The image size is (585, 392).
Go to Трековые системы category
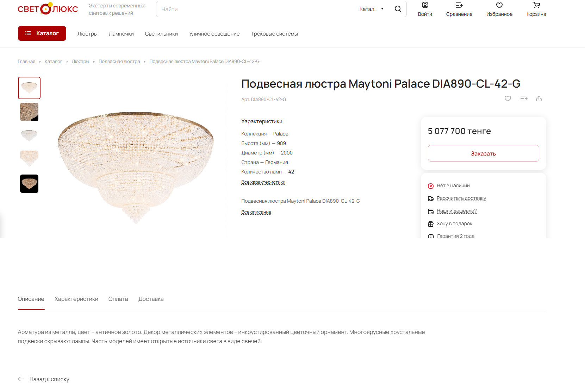pos(274,34)
